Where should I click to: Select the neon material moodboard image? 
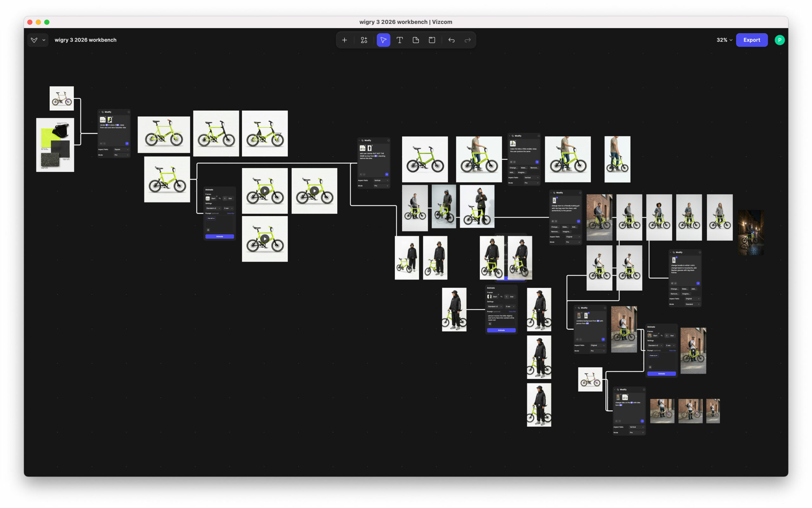click(55, 145)
